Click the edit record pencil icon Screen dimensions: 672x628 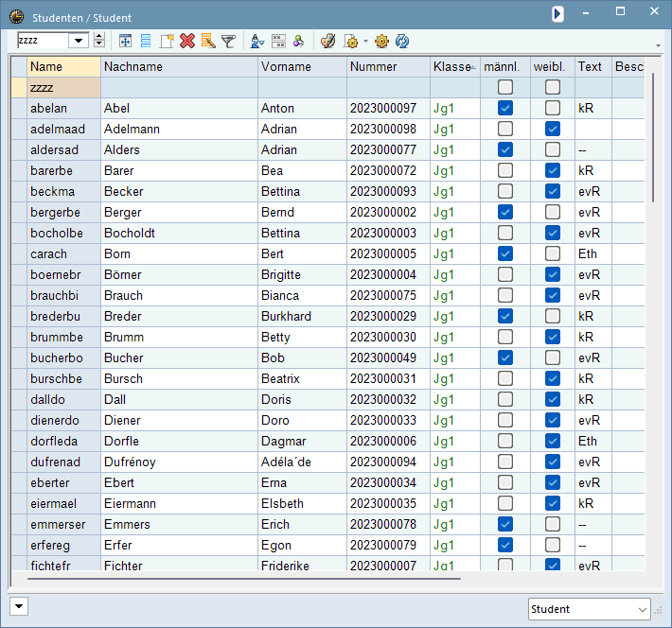[x=207, y=41]
